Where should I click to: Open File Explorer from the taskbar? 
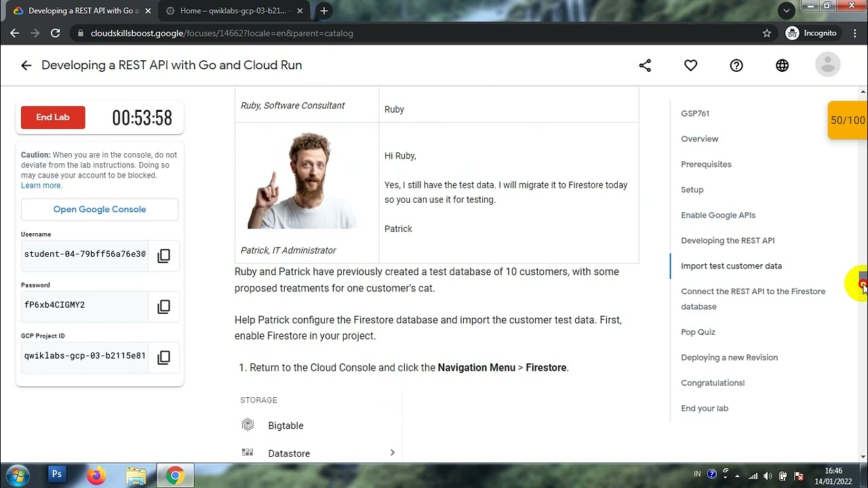(x=136, y=475)
